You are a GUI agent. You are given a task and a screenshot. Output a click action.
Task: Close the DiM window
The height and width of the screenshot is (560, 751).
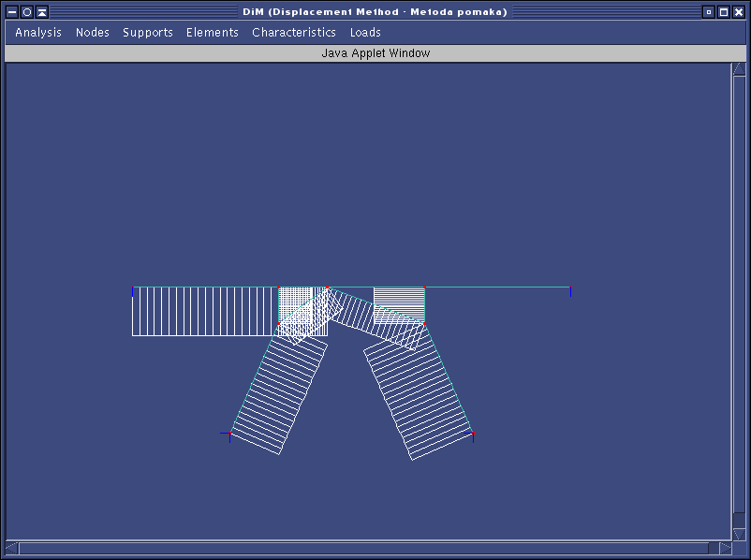[x=739, y=12]
